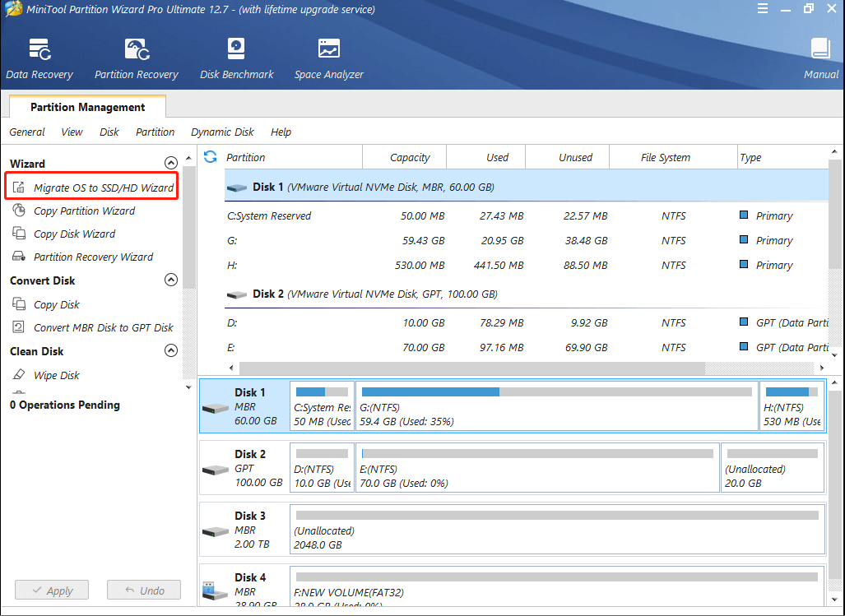The image size is (845, 616).
Task: Click the partition list horizontal scroll left arrow
Action: click(x=232, y=368)
